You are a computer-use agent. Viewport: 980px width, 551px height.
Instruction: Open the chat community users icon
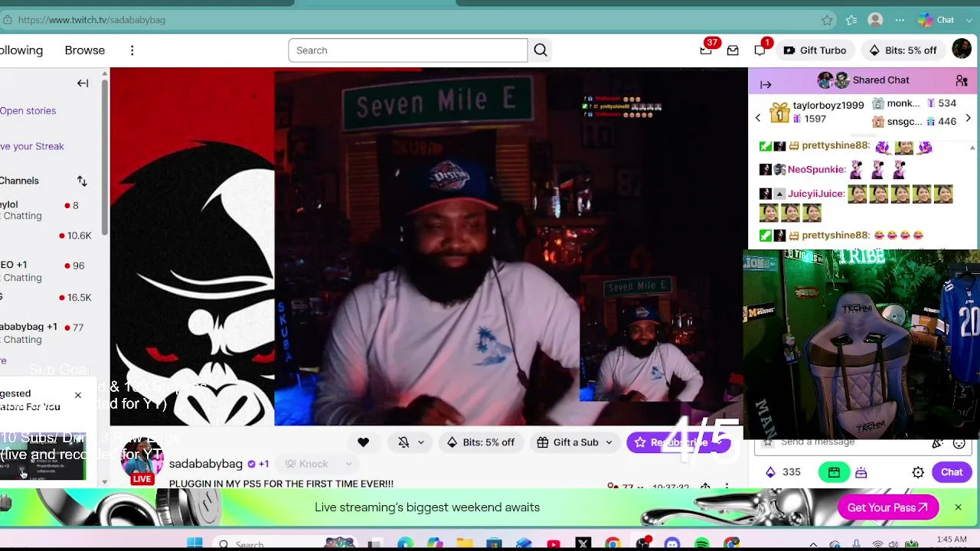tap(962, 80)
